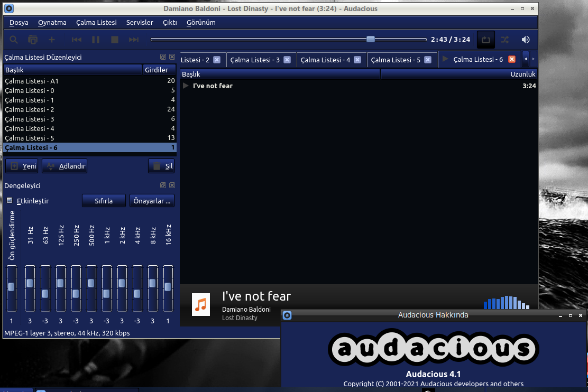The height and width of the screenshot is (392, 588).
Task: Close the Çalma Listesi - 3 tab
Action: coord(287,60)
